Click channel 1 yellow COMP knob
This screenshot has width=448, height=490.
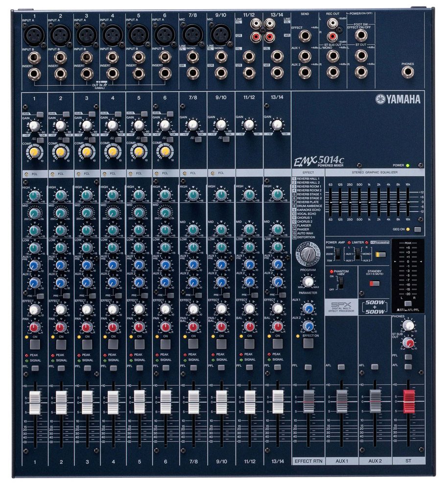pyautogui.click(x=34, y=152)
